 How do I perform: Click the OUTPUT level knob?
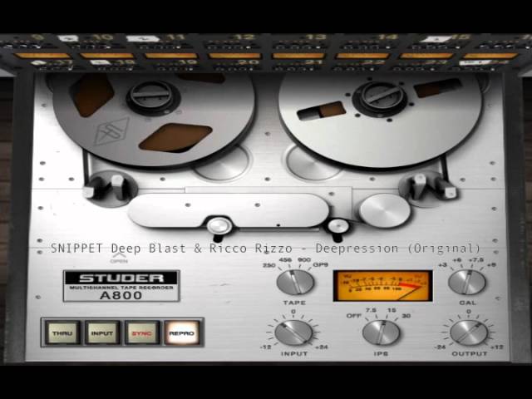click(x=469, y=332)
